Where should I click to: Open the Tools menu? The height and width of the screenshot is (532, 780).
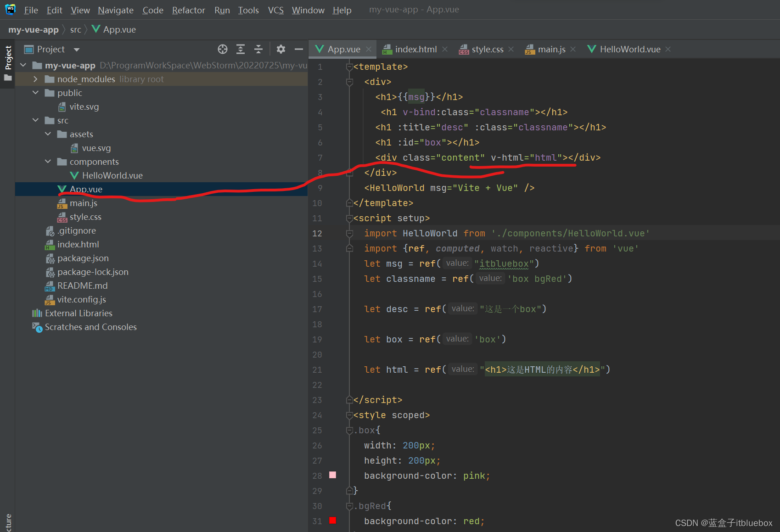point(248,10)
